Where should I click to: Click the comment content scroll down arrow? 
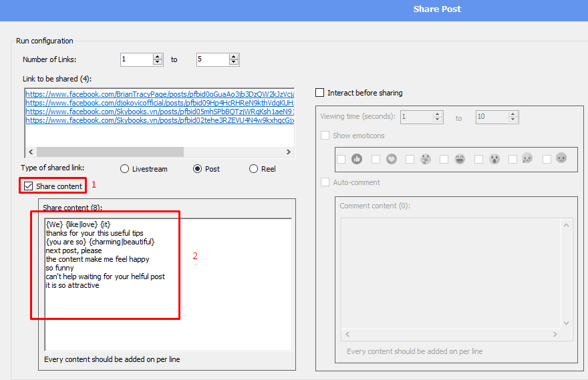566,323
